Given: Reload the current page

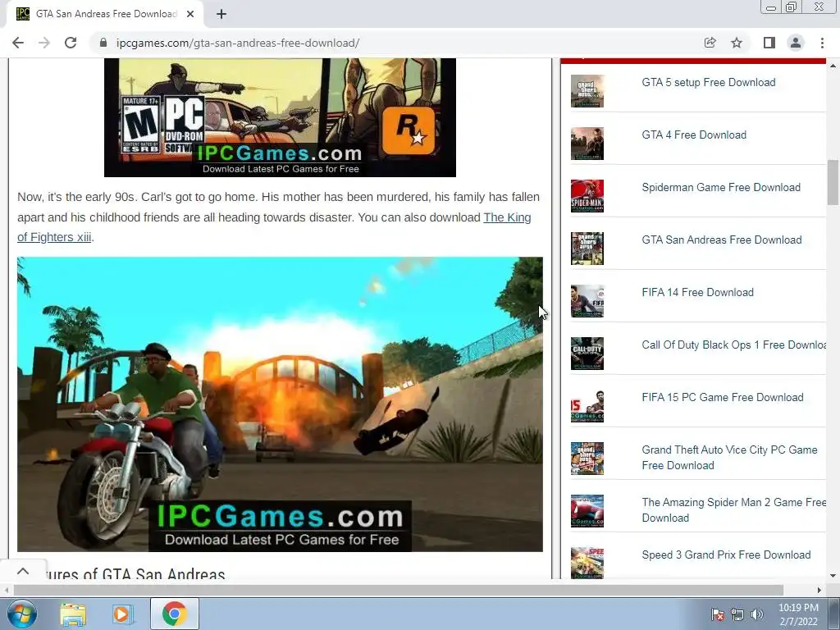Looking at the screenshot, I should pyautogui.click(x=71, y=43).
